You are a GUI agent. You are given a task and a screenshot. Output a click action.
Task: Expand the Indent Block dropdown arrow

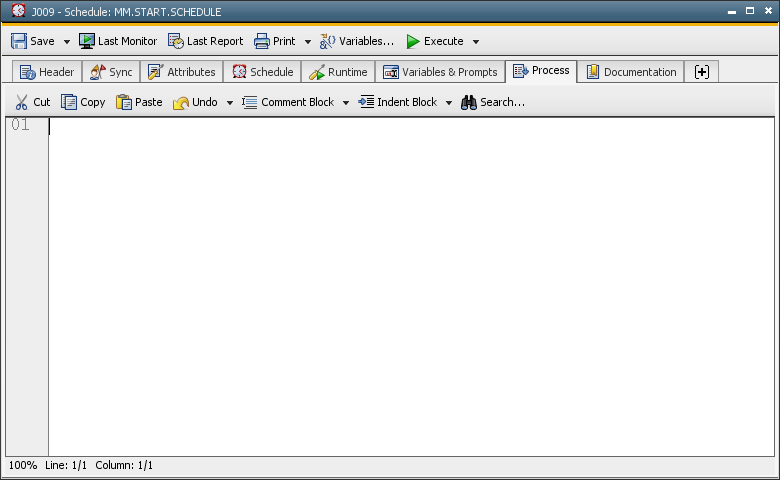pyautogui.click(x=449, y=103)
